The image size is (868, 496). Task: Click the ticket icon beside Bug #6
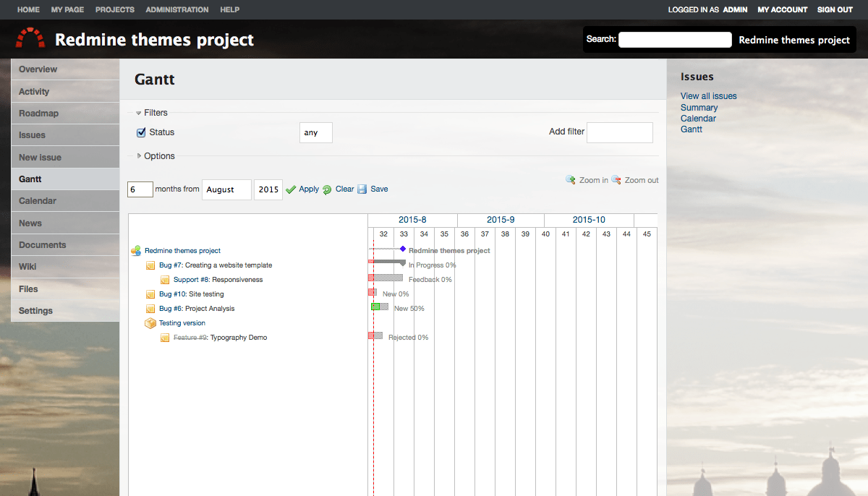click(x=150, y=309)
